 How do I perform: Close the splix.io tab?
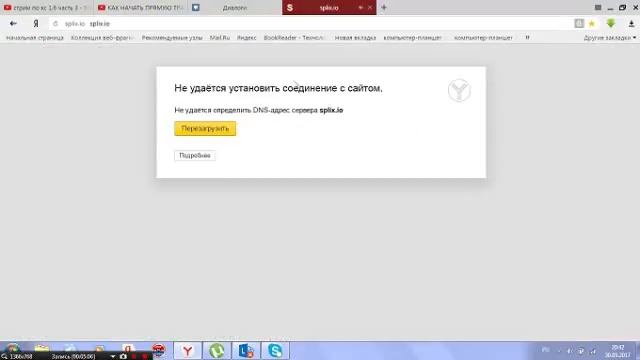coord(370,7)
